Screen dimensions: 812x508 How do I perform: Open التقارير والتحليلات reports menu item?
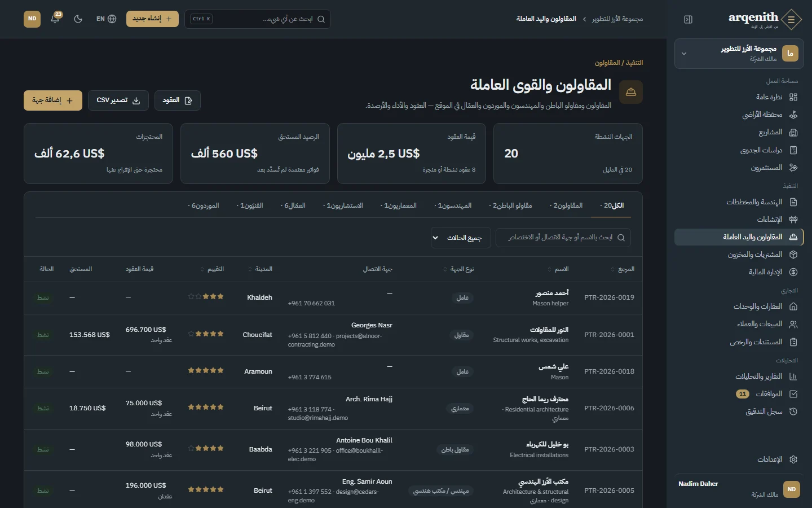739,376
